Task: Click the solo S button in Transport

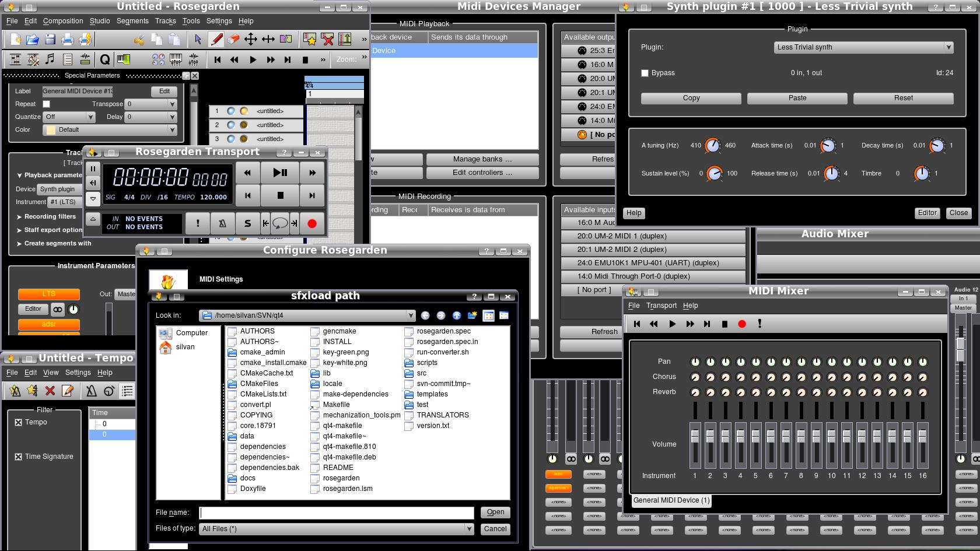Action: [x=248, y=223]
